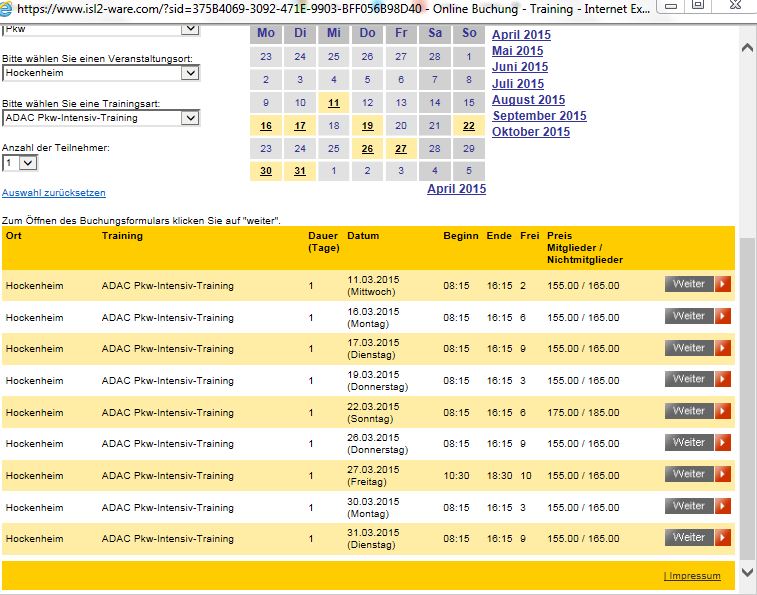Select calendar day 26

[x=367, y=149]
